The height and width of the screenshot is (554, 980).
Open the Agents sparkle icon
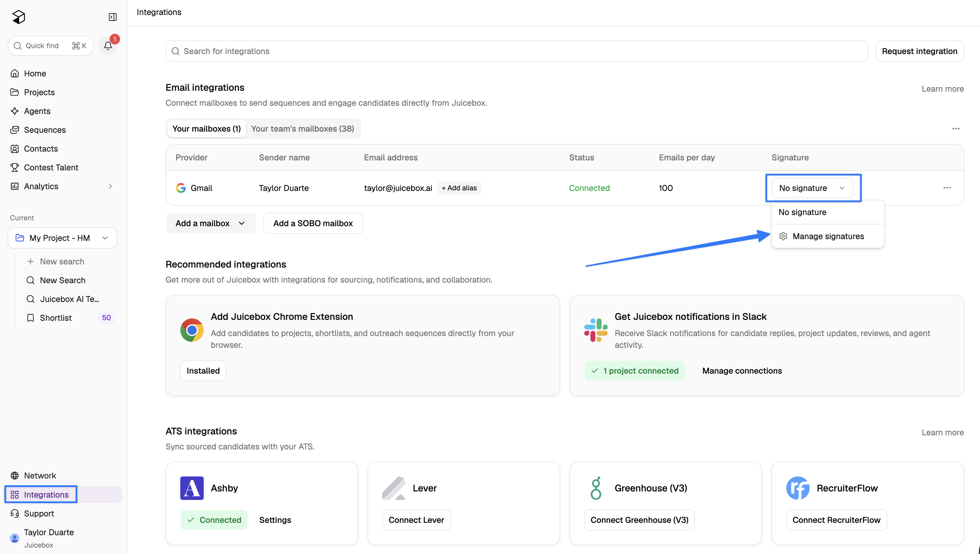pos(14,111)
